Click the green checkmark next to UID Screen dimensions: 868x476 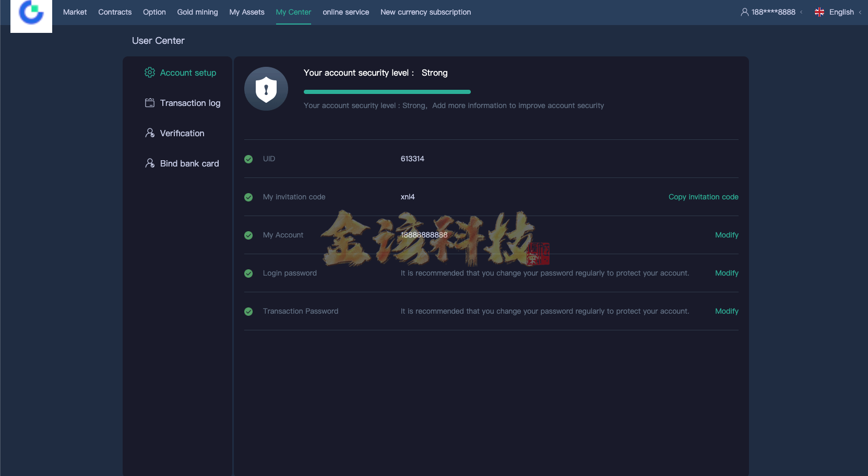(x=248, y=159)
